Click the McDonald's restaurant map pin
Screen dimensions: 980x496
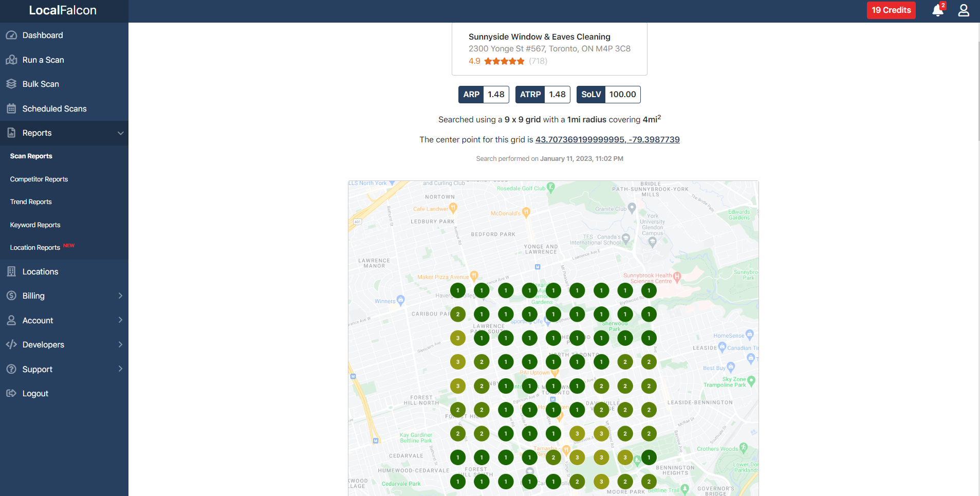(x=526, y=213)
